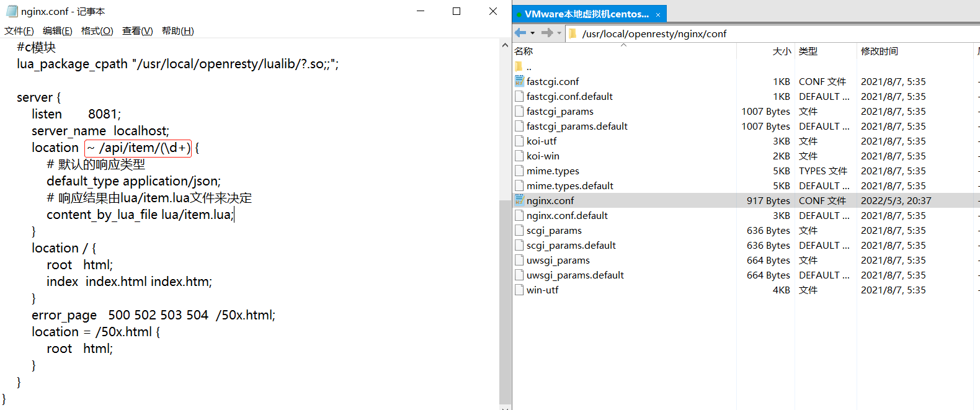This screenshot has width=980, height=410.
Task: Click Notepad scrollbar up arrow
Action: pos(505,45)
